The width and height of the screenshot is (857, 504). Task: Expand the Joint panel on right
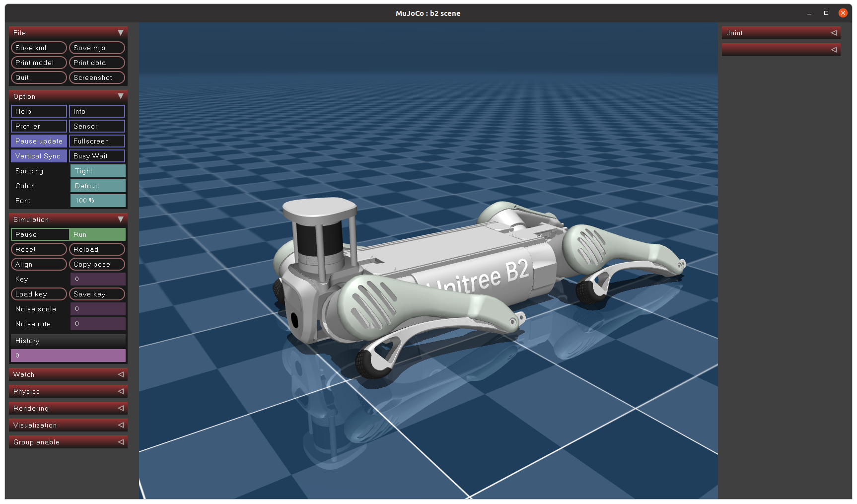833,33
